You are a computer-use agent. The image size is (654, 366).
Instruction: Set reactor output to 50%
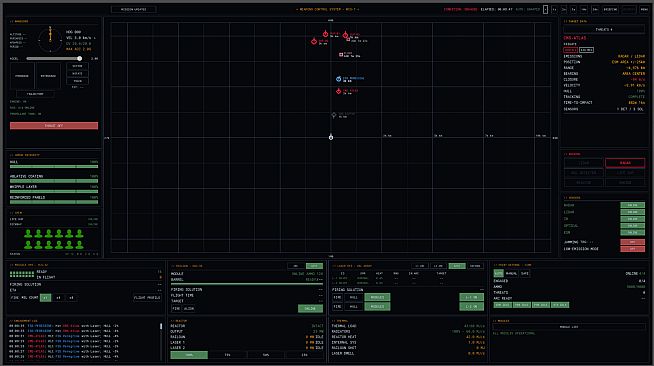(266, 355)
